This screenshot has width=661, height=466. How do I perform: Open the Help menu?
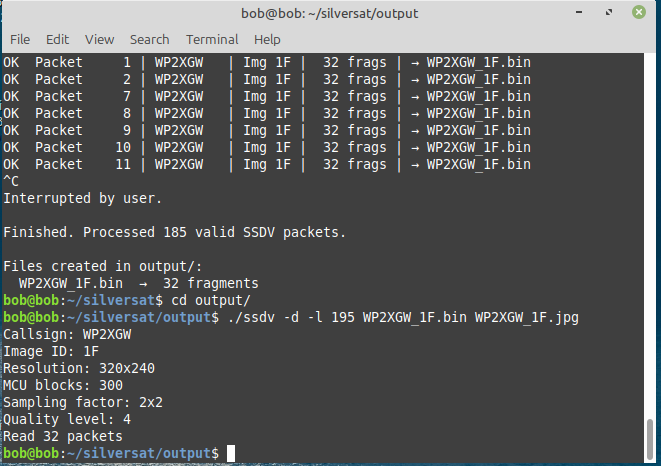(x=267, y=39)
